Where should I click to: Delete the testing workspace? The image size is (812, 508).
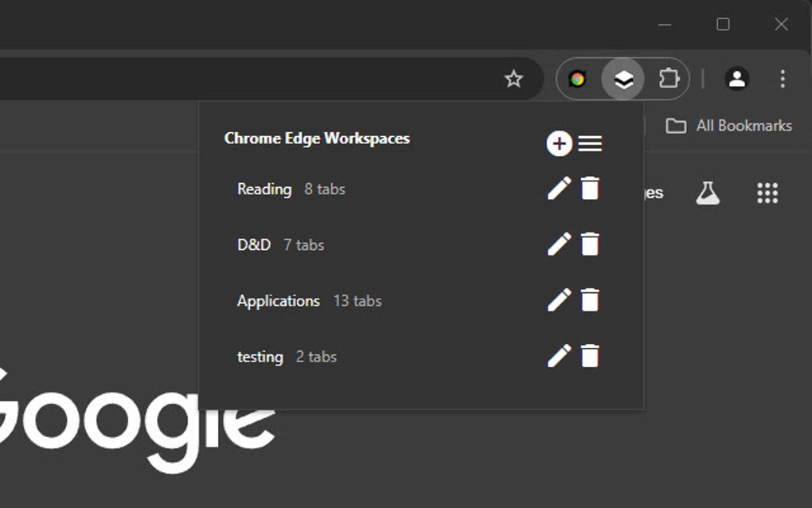(590, 357)
